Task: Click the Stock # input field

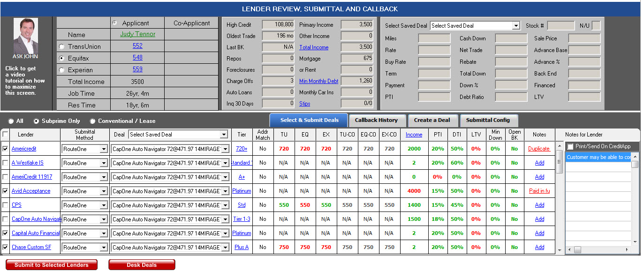Action: 561,26
